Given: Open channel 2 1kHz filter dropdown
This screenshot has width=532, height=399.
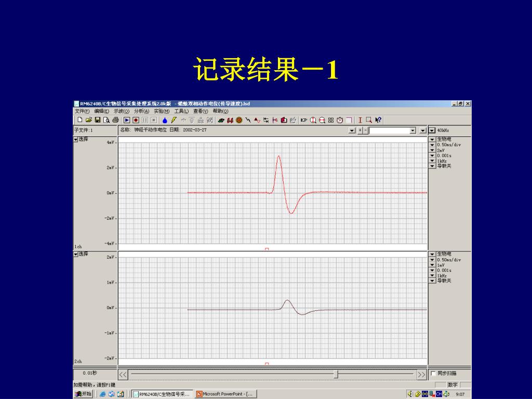Looking at the screenshot, I should [x=432, y=276].
